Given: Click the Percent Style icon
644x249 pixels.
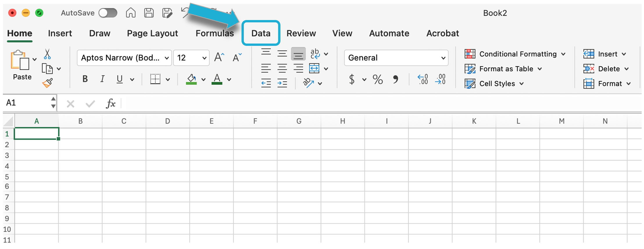Looking at the screenshot, I should [x=378, y=79].
